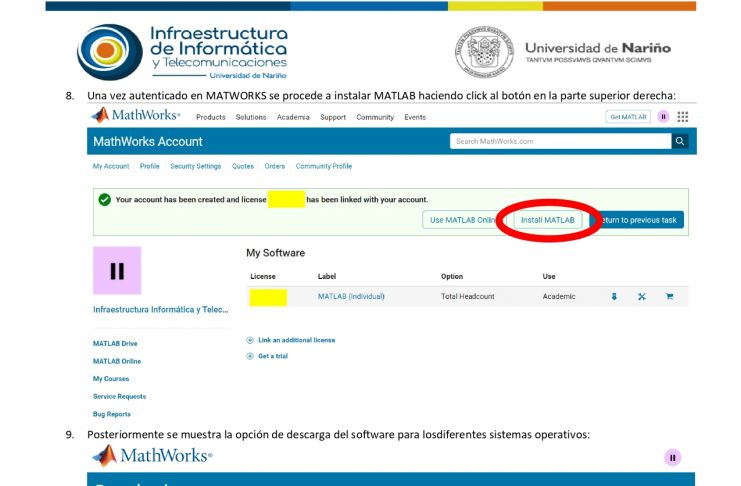Viewport: 741px width, 486px height.
Task: Open the Bug Reports sidebar link
Action: [x=112, y=414]
